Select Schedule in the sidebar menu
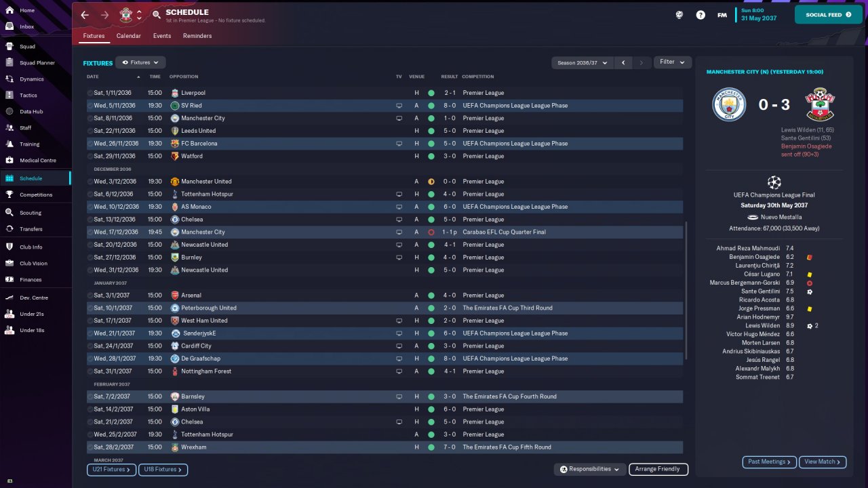The height and width of the screenshot is (488, 868). coord(35,178)
